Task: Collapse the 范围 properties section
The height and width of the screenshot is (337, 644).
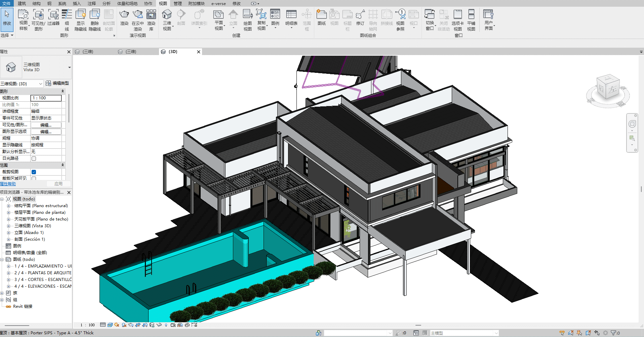Action: pyautogui.click(x=63, y=165)
